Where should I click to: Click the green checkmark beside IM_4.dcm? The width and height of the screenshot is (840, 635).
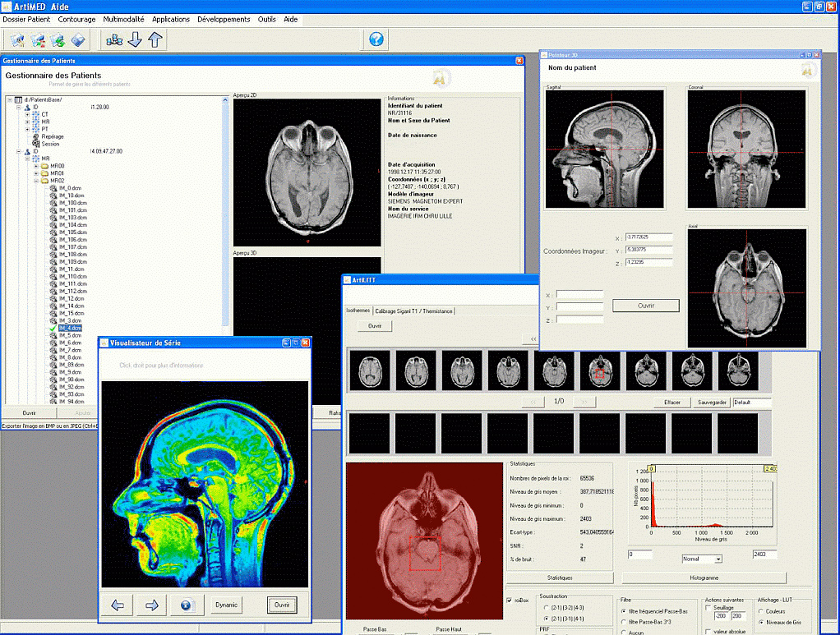pos(53,329)
